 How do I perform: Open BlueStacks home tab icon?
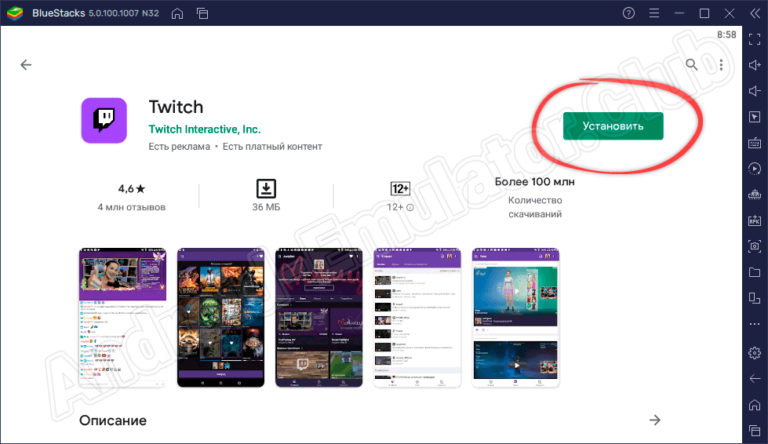point(176,13)
